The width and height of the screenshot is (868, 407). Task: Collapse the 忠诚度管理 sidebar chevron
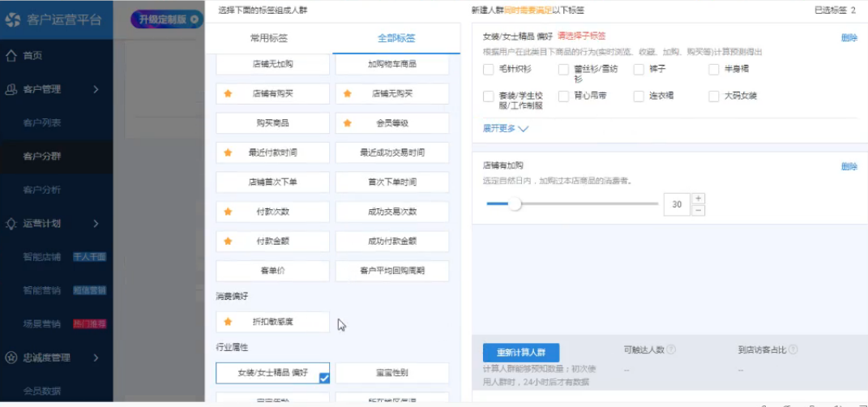click(x=96, y=358)
